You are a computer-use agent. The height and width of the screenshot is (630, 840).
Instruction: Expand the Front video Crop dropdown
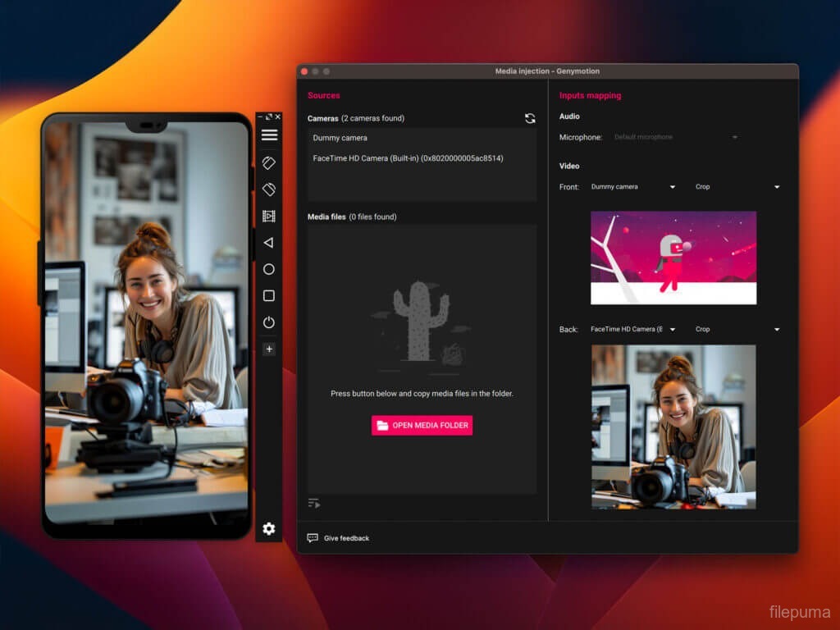737,187
